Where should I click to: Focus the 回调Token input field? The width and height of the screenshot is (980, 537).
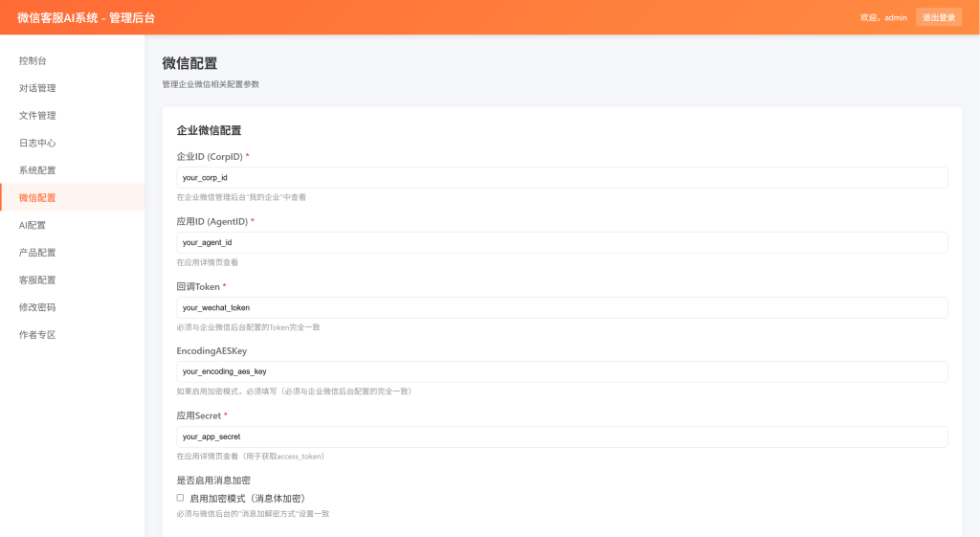tap(562, 307)
